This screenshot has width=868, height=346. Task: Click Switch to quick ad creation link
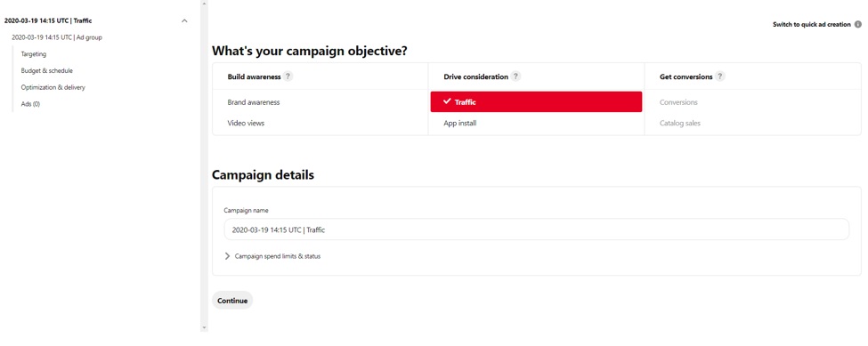[x=812, y=24]
